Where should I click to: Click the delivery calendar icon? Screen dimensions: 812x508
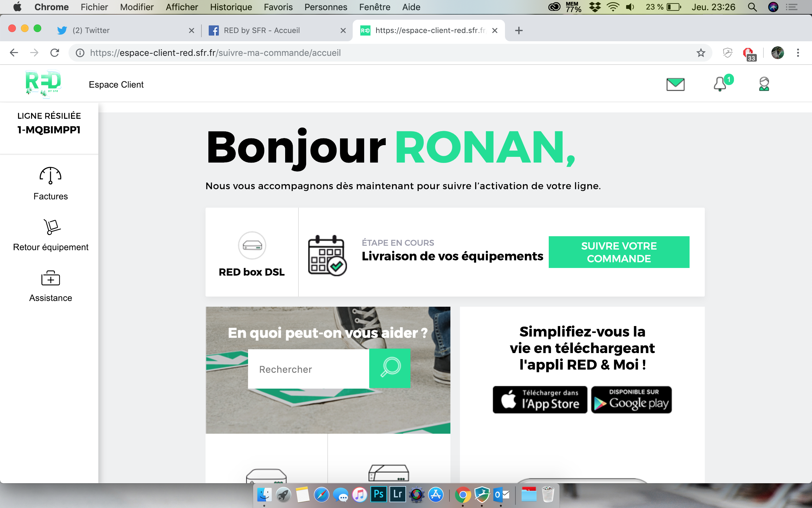(x=327, y=255)
